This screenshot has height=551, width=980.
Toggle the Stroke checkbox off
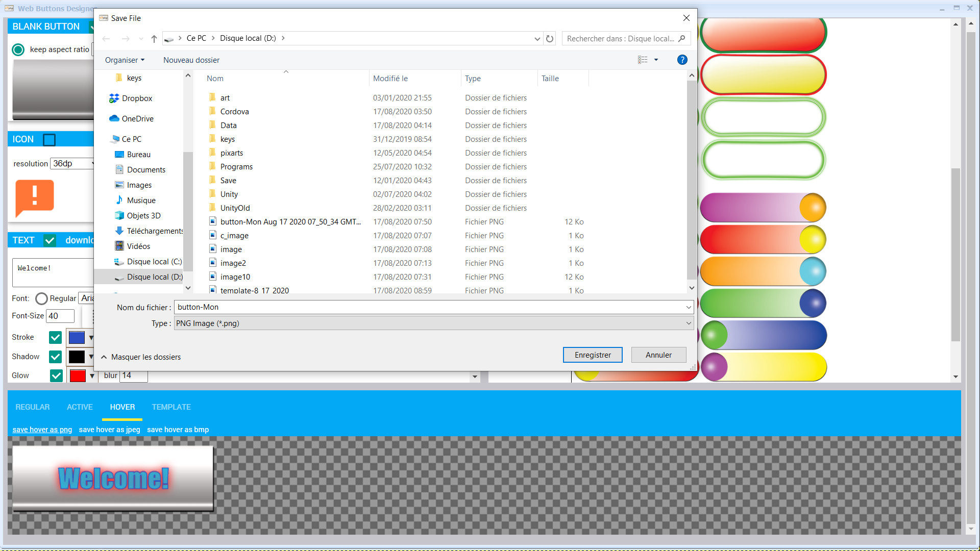(55, 337)
